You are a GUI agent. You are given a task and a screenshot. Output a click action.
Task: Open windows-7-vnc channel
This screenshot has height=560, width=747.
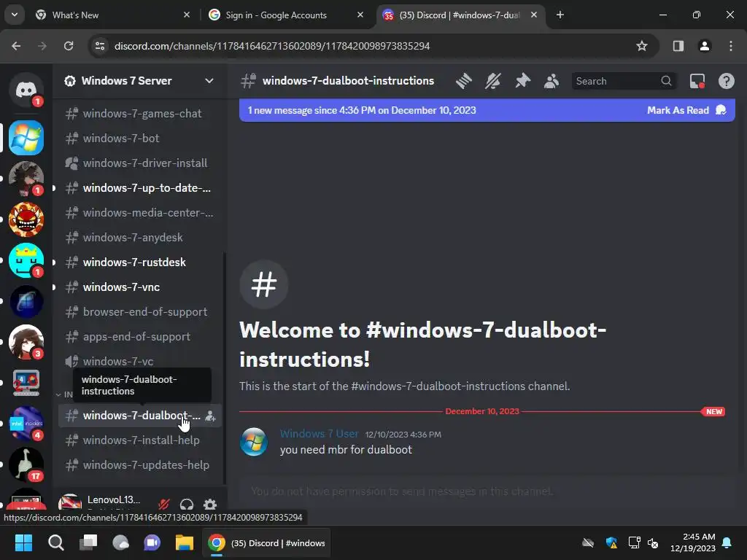tap(139, 287)
